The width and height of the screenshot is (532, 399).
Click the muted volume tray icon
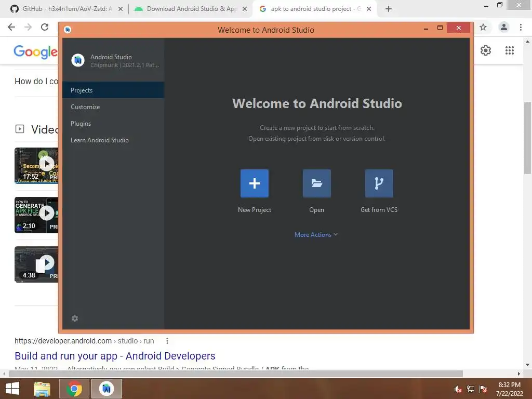tap(458, 389)
